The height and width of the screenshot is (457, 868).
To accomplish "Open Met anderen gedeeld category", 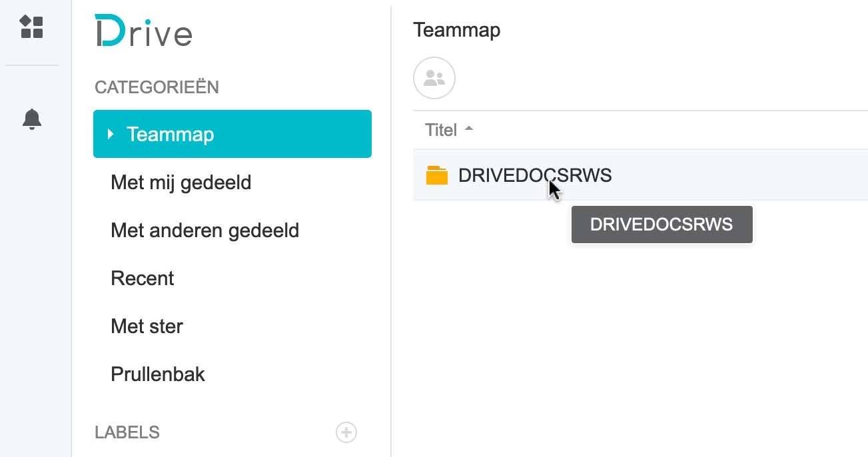I will point(205,230).
